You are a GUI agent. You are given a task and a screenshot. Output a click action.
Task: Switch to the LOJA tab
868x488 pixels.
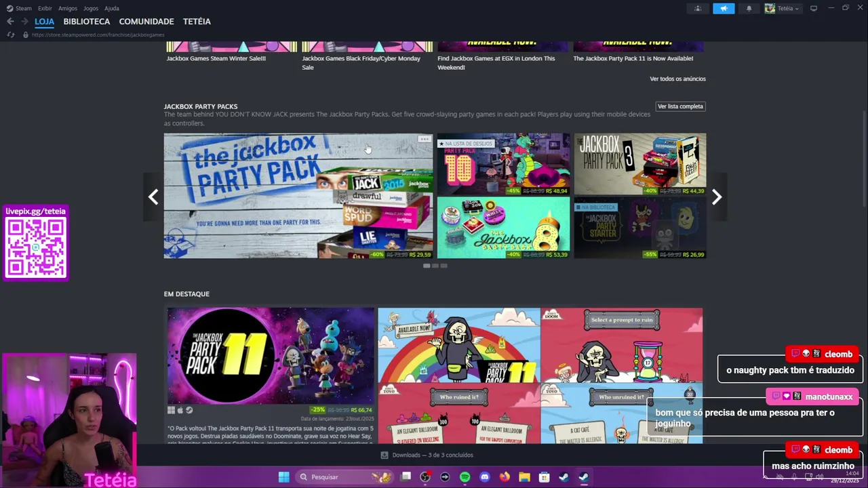coord(45,22)
